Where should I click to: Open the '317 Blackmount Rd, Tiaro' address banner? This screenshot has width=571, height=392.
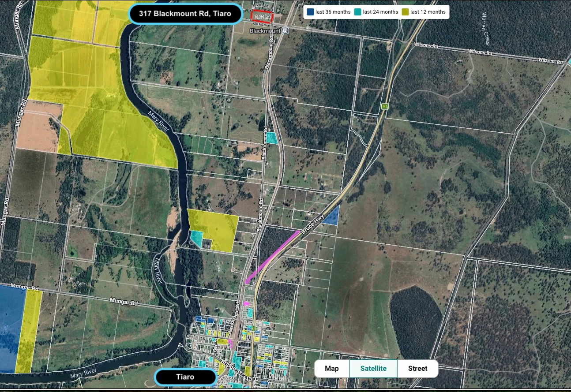pyautogui.click(x=185, y=14)
